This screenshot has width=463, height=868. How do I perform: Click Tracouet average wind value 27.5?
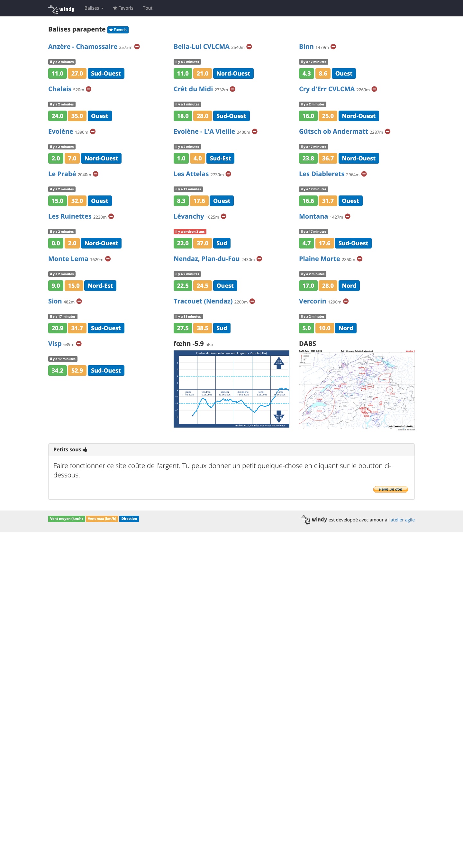pyautogui.click(x=183, y=328)
